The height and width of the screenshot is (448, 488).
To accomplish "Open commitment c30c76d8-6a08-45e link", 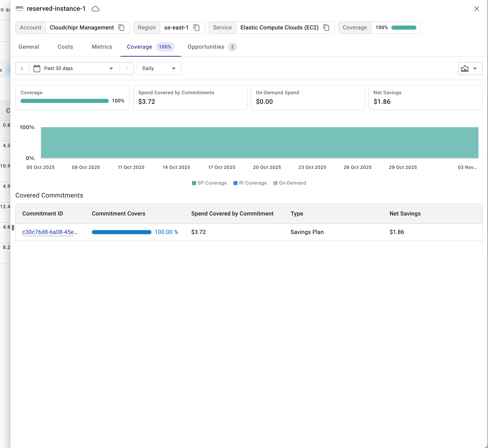I will coord(49,232).
